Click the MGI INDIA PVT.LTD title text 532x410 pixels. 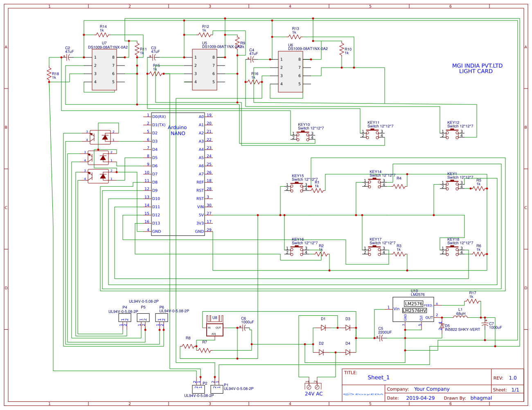click(477, 66)
